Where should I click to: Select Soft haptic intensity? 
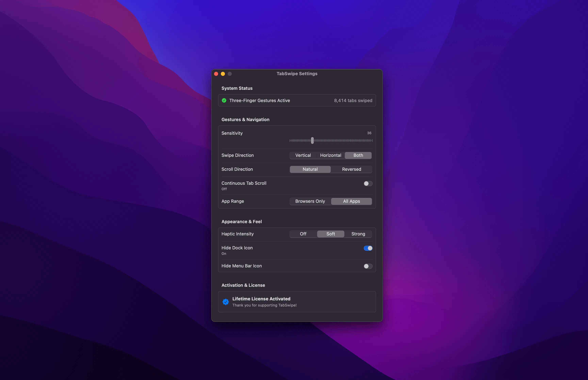coord(331,234)
